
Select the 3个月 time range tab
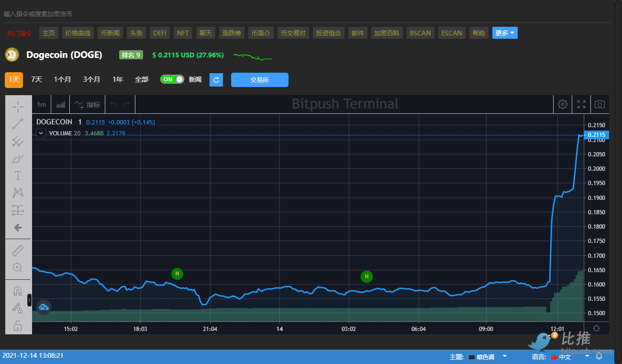[92, 79]
